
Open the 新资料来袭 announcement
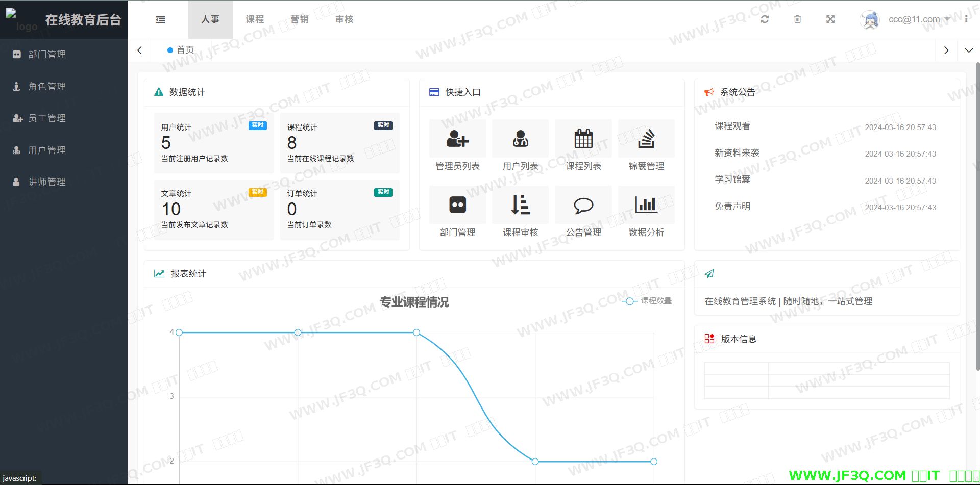click(x=737, y=153)
